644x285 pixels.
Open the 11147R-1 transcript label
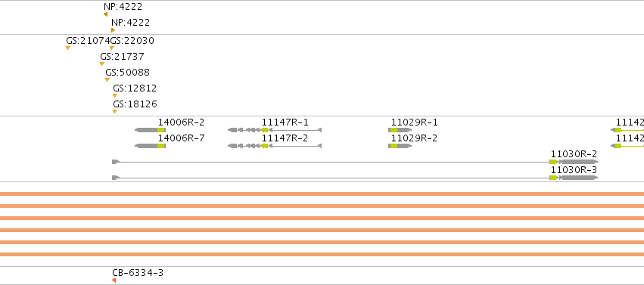click(285, 122)
